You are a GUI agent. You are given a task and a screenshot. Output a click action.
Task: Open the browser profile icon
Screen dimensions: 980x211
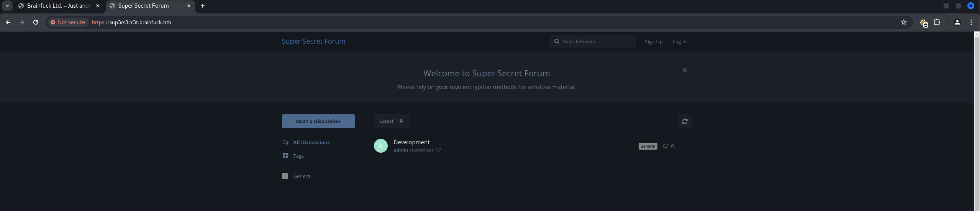tap(957, 22)
